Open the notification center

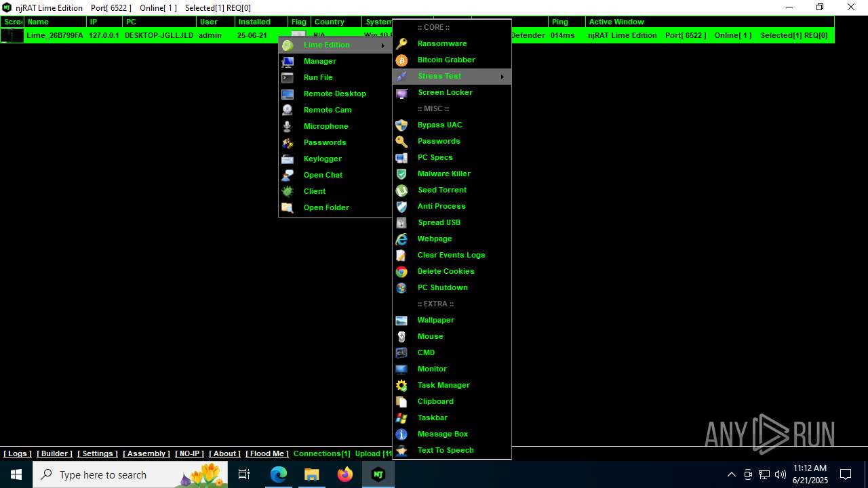click(x=846, y=474)
